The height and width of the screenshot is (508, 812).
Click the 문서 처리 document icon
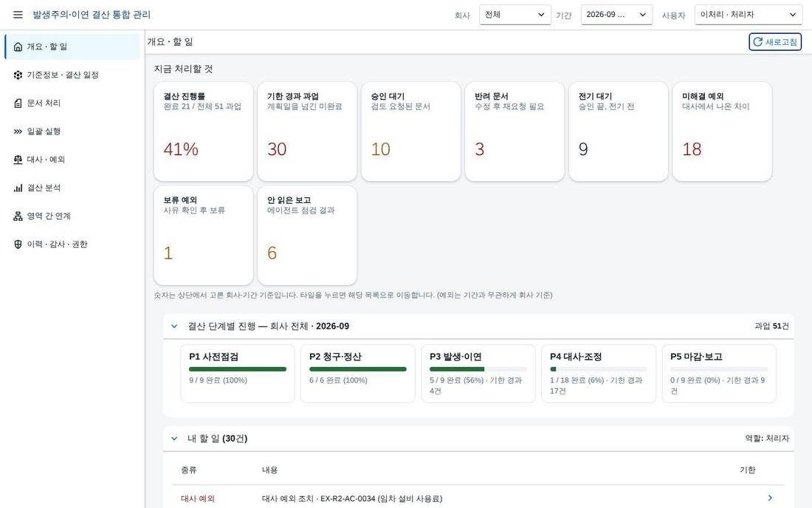(18, 103)
